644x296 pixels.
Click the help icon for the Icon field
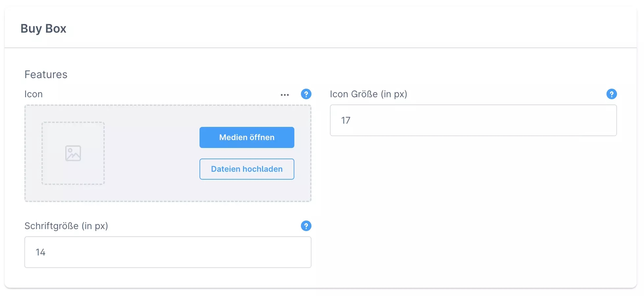click(306, 94)
